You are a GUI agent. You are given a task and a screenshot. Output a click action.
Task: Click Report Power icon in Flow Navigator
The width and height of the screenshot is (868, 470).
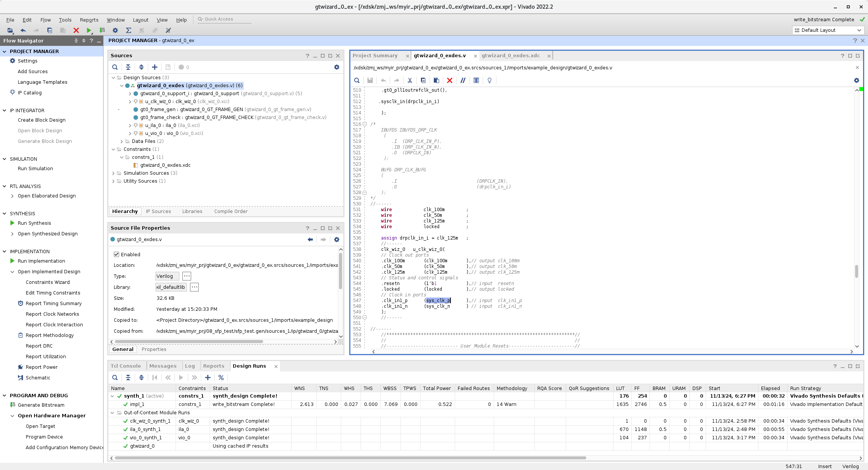20,367
